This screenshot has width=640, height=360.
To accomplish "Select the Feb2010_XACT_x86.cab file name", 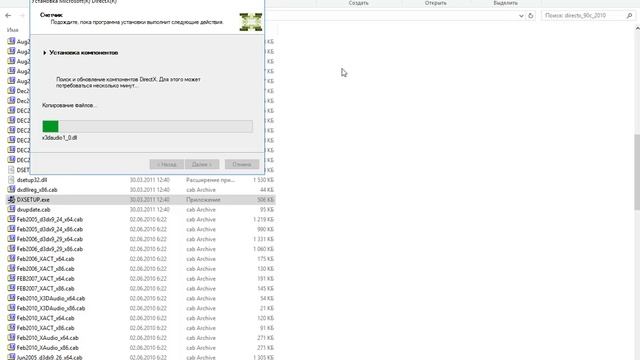I will pyautogui.click(x=45, y=328).
